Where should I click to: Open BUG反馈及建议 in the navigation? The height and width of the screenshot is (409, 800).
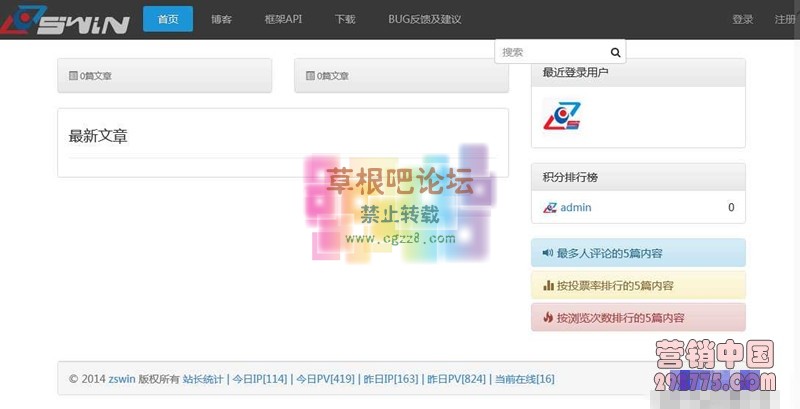click(x=424, y=19)
